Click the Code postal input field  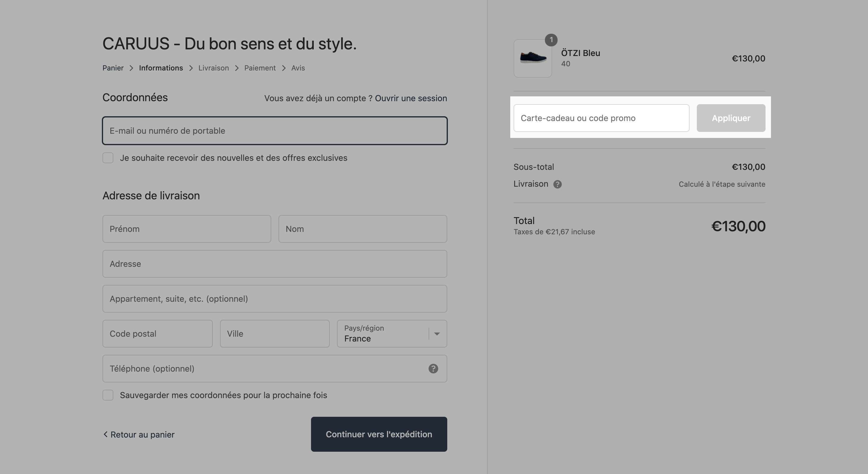(x=157, y=334)
